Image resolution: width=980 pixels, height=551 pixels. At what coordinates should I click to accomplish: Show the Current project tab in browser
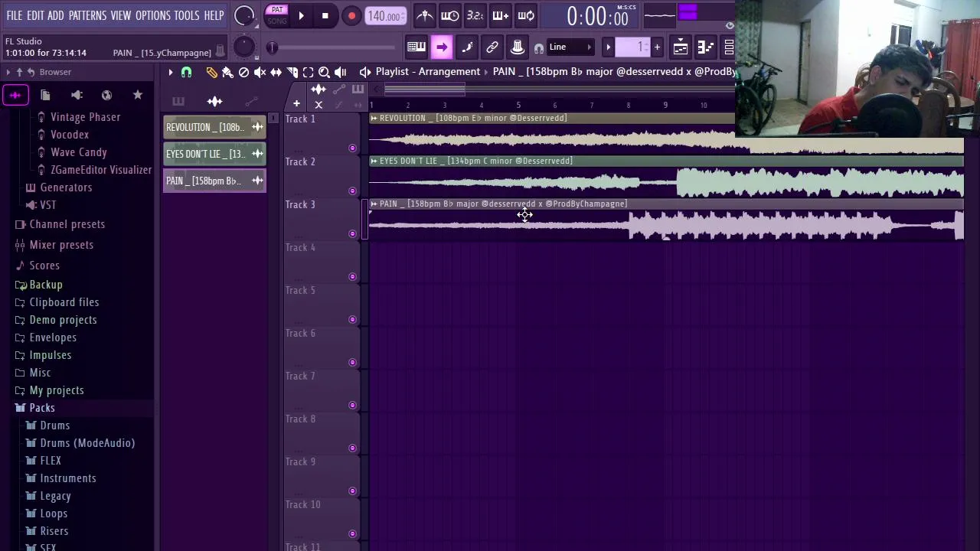(x=45, y=95)
